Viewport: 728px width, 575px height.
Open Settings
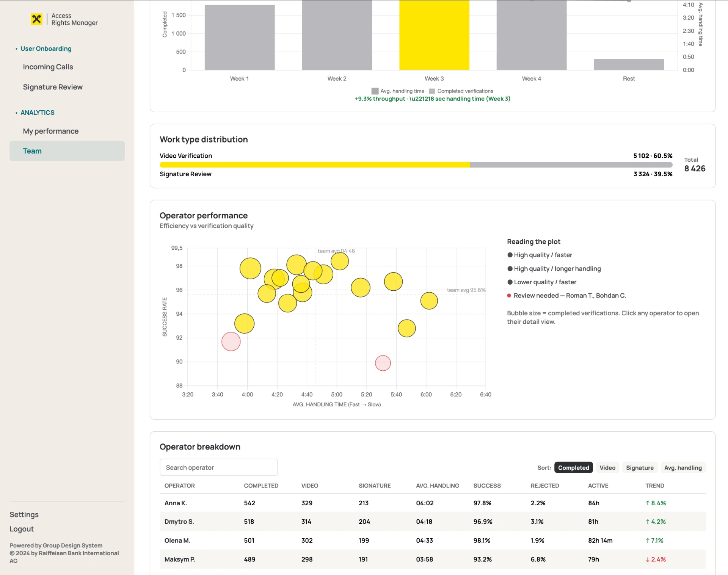[x=24, y=514]
